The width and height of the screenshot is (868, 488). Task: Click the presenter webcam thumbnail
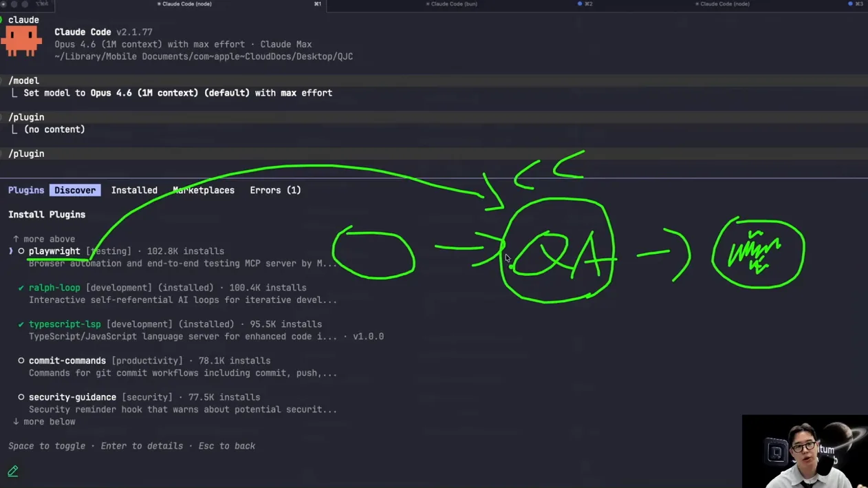[805, 451]
